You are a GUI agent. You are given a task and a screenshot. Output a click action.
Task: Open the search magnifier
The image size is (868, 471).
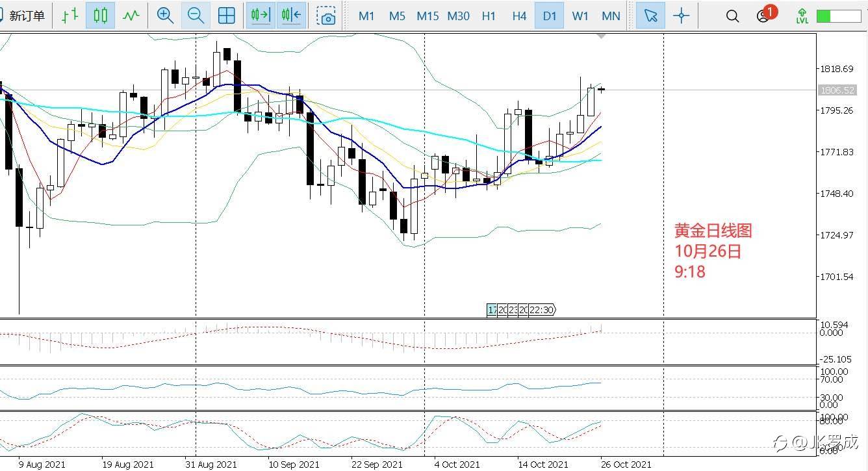point(732,16)
